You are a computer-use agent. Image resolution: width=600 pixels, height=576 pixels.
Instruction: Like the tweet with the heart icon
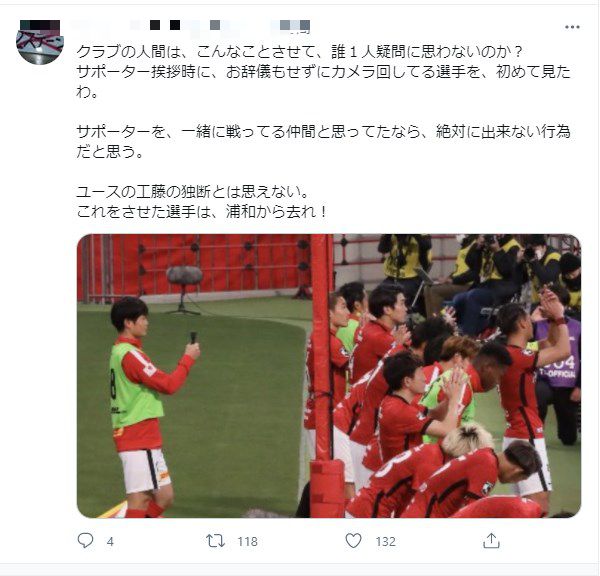click(353, 541)
